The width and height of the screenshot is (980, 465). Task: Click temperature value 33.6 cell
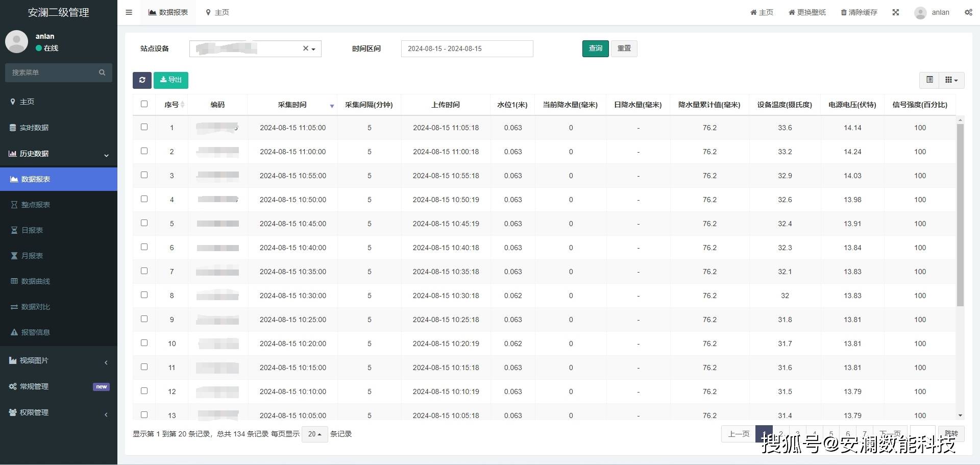785,128
